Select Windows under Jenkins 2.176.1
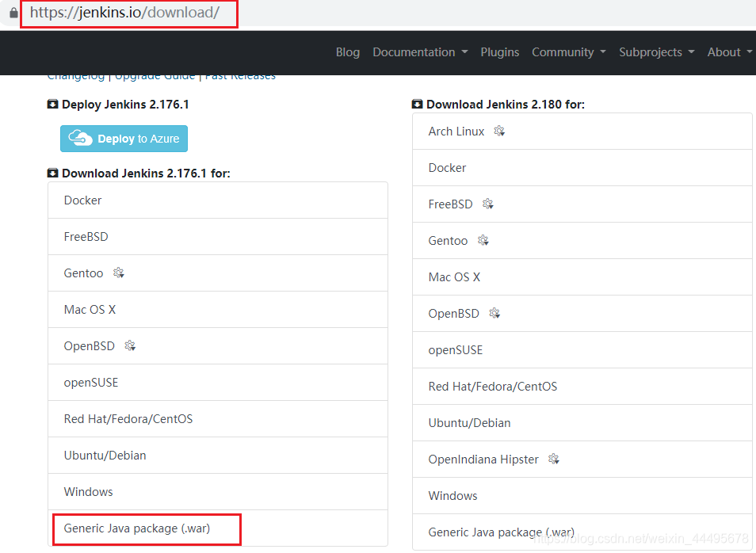756x553 pixels. 218,492
